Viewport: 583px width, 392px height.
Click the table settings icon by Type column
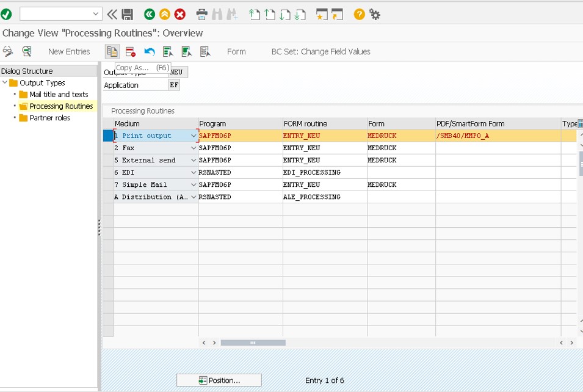pos(580,123)
